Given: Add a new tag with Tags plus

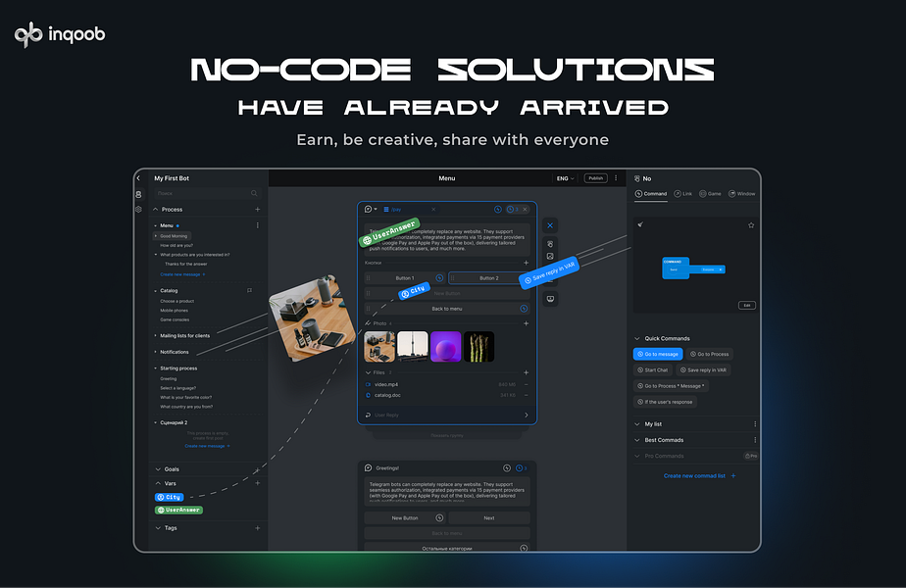Looking at the screenshot, I should click(258, 528).
